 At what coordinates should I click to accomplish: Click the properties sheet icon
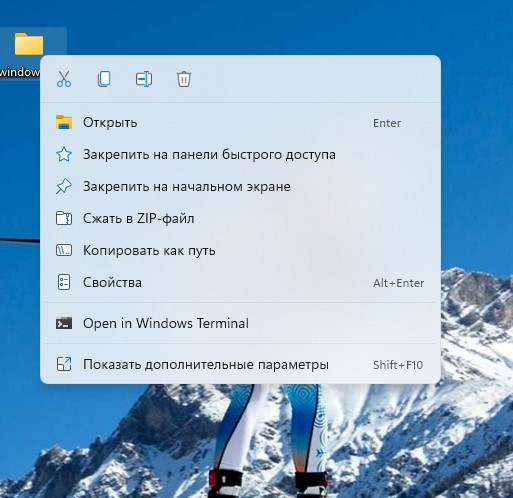tap(64, 282)
